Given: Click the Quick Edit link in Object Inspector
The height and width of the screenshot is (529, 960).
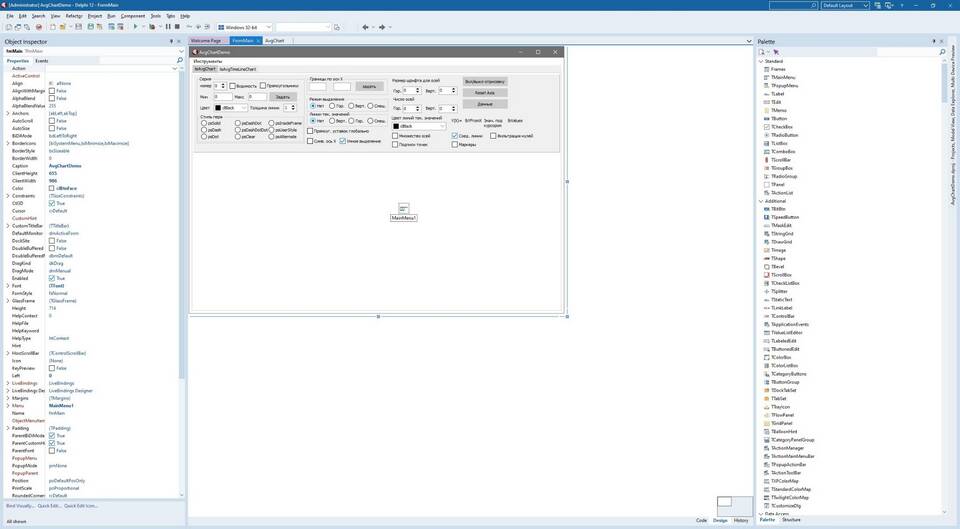Looking at the screenshot, I should [51, 506].
